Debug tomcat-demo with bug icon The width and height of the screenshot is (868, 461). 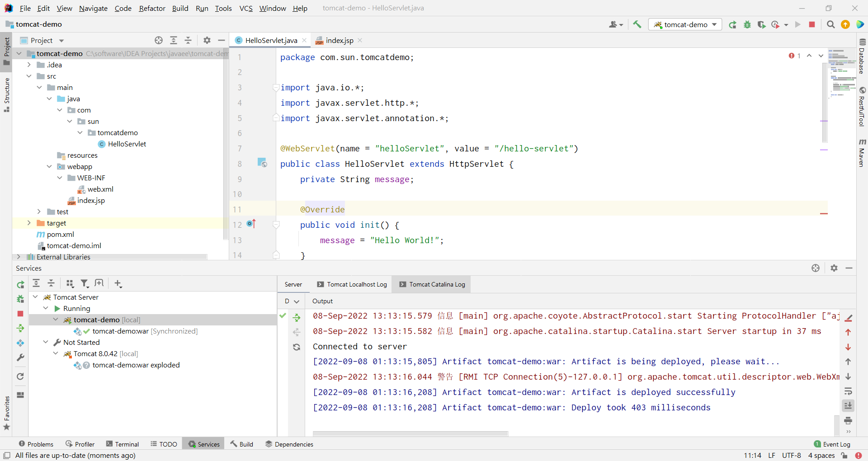[747, 24]
